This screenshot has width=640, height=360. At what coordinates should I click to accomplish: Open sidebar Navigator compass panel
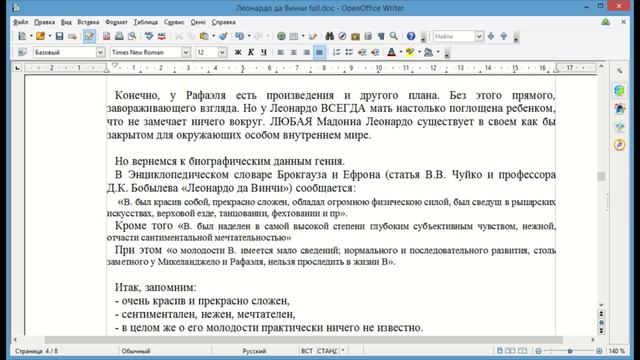tap(620, 144)
